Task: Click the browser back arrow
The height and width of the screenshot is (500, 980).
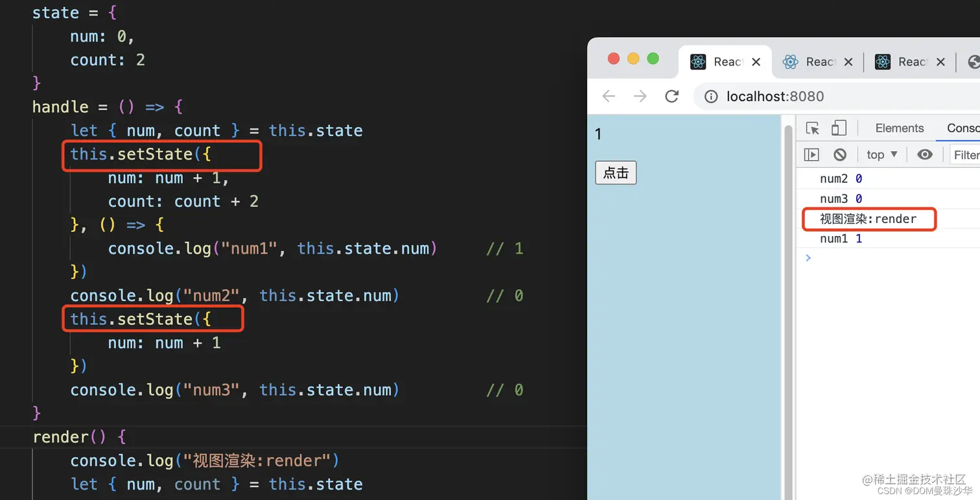Action: point(608,97)
